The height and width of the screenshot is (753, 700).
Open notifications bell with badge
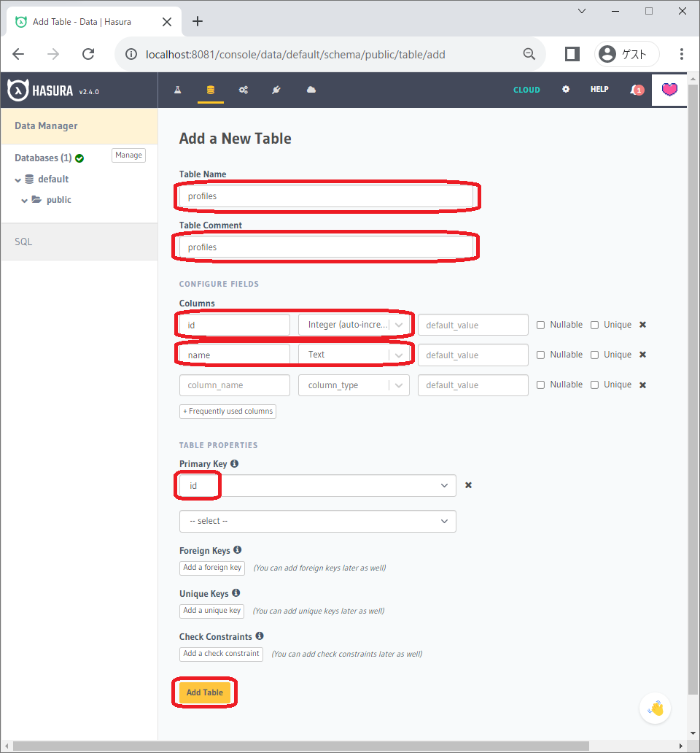637,90
